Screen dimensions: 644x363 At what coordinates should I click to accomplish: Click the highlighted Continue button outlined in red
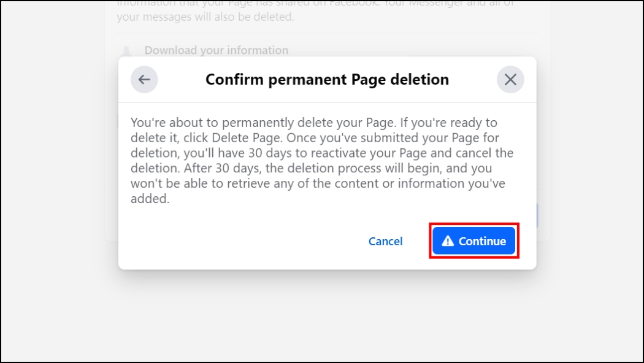coord(473,240)
